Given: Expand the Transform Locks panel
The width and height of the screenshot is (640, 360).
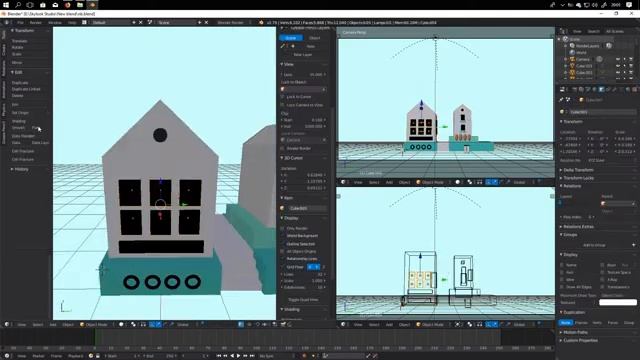Looking at the screenshot, I should (x=561, y=178).
